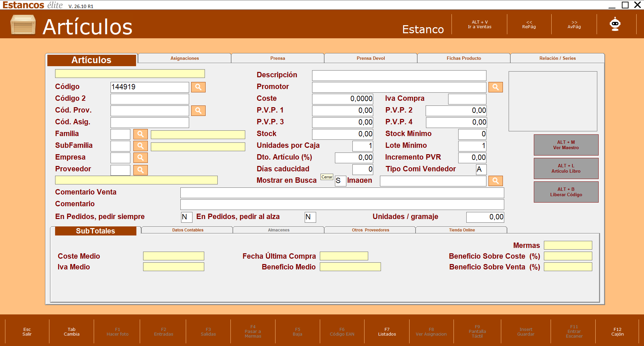
Task: Toggle En Pedidos, pedir siempre N box
Action: coord(186,217)
